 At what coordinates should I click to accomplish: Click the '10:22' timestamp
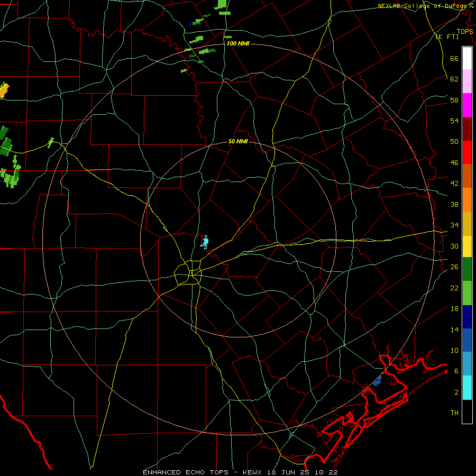coord(327,472)
